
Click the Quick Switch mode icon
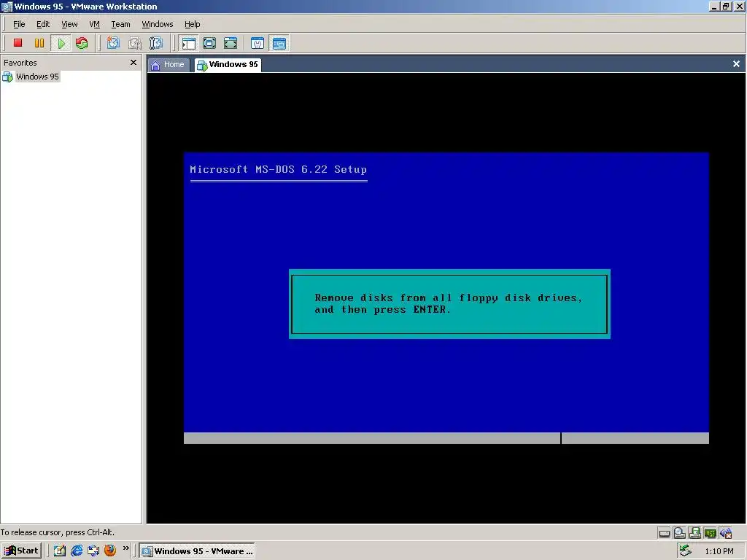[231, 43]
